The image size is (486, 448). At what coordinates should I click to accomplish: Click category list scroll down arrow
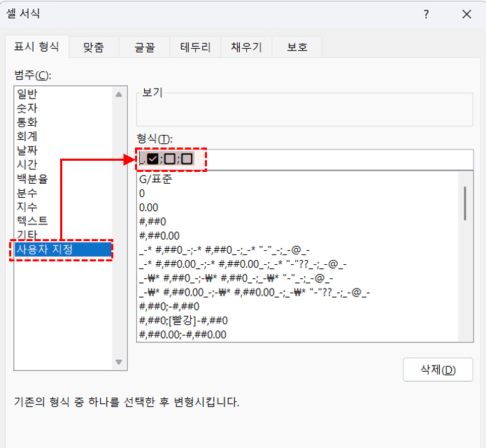[118, 361]
